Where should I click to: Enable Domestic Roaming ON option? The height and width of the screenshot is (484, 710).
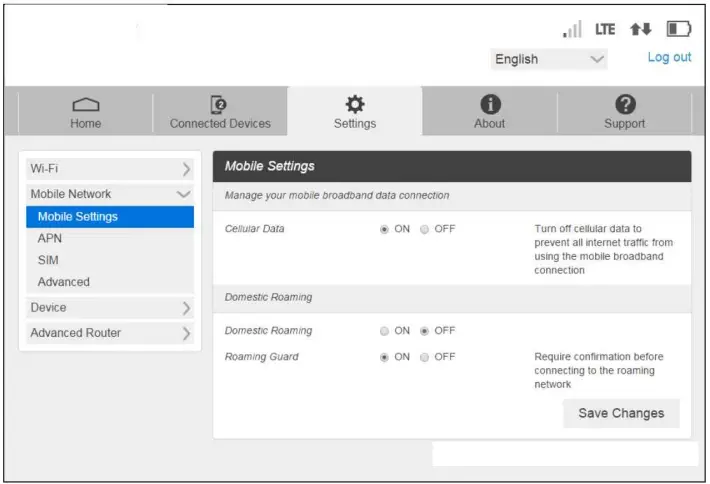(386, 331)
